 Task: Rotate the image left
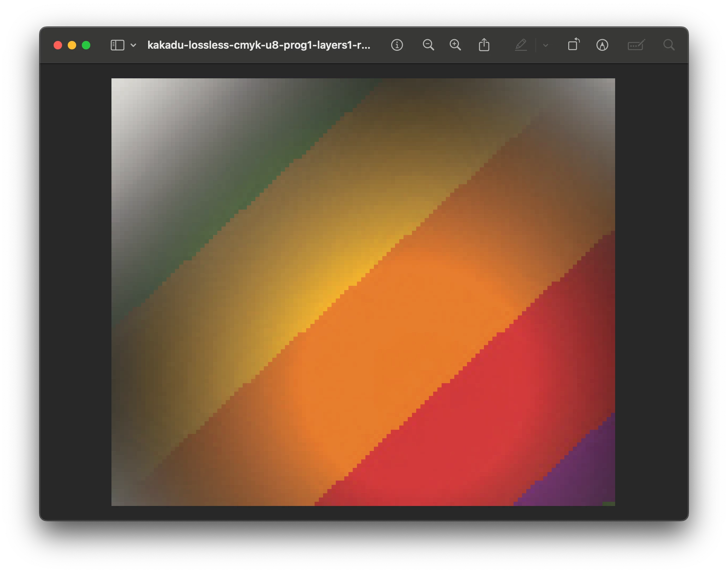pyautogui.click(x=574, y=45)
